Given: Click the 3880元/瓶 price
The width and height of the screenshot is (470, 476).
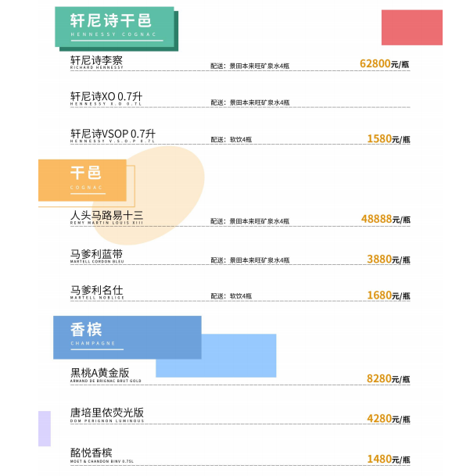Looking at the screenshot, I should pos(389,259).
